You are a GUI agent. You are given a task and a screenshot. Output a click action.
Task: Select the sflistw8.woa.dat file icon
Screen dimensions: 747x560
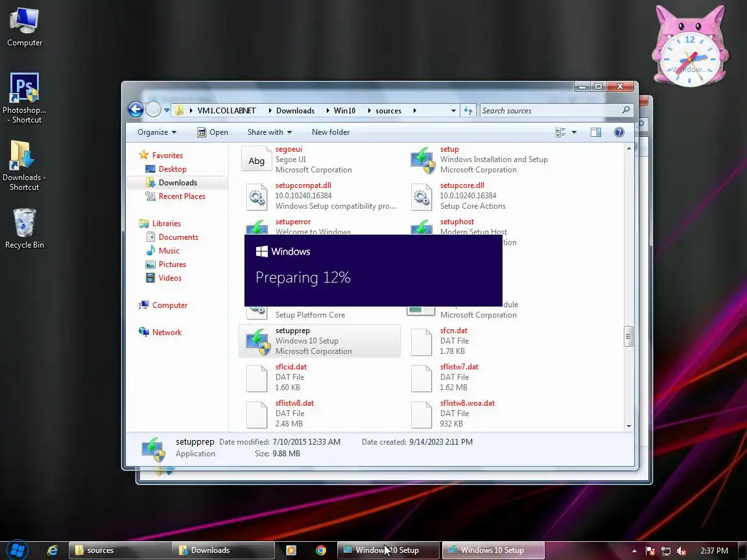421,414
